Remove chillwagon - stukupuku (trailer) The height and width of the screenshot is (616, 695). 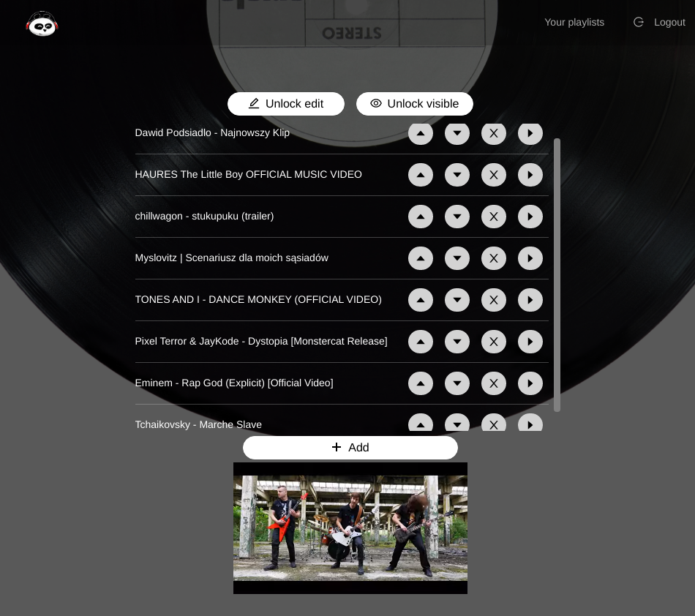click(x=494, y=217)
